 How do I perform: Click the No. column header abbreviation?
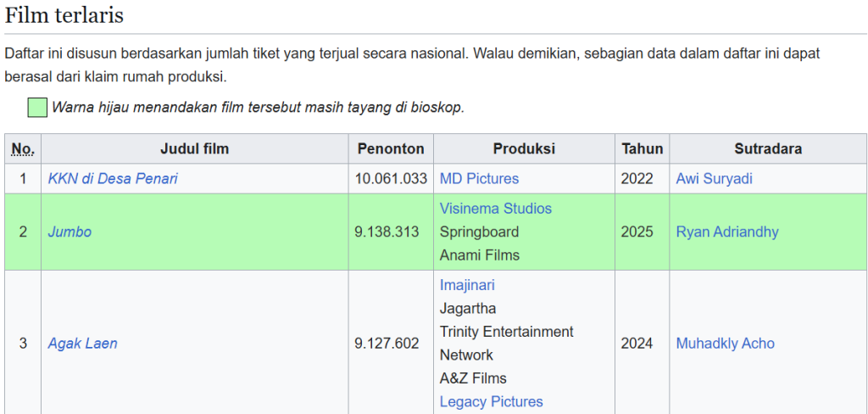[x=23, y=148]
